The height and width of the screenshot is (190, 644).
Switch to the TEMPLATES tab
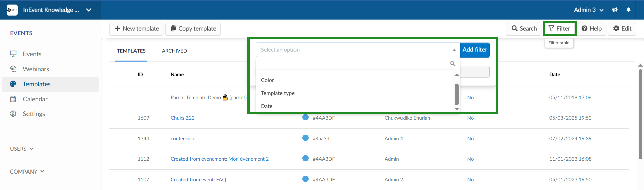pyautogui.click(x=131, y=51)
